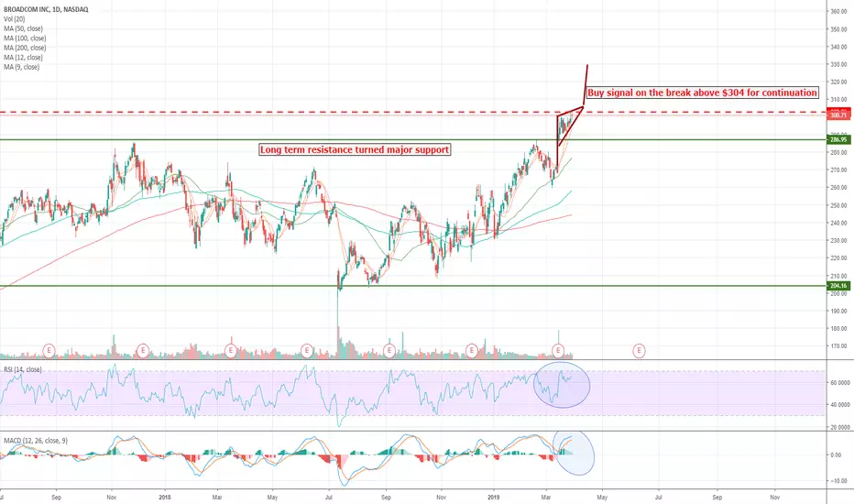Click the earnings E marker near Sep 2017
This screenshot has width=854, height=504.
pyautogui.click(x=49, y=350)
